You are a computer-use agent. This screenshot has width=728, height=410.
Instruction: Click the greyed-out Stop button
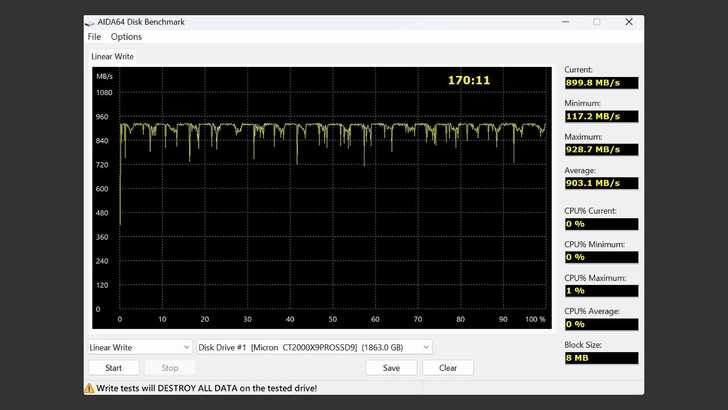170,367
